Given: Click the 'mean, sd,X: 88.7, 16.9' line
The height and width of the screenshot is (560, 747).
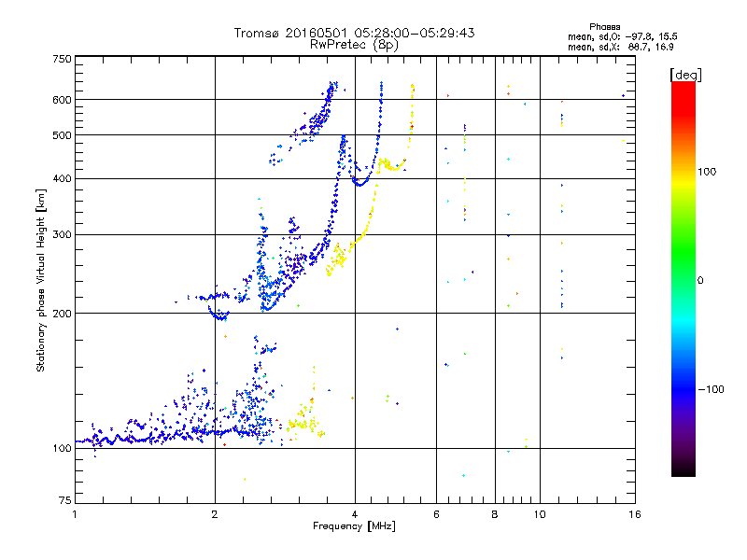Looking at the screenshot, I should tap(621, 47).
